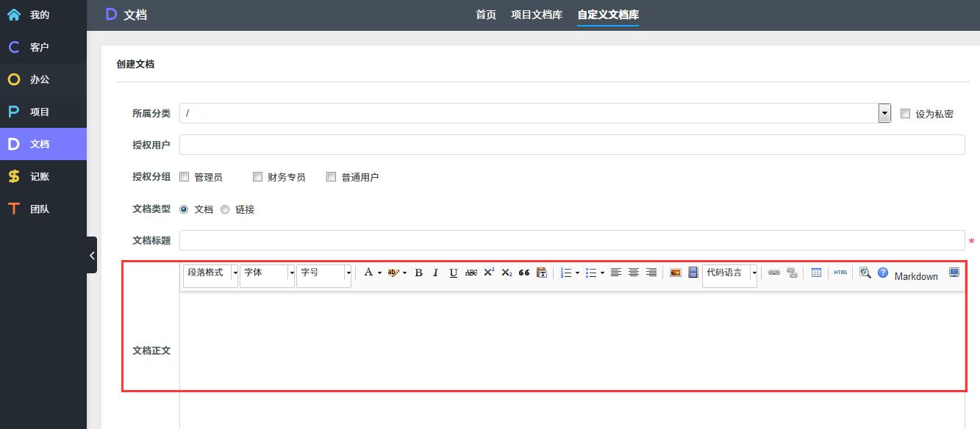Viewport: 980px width, 429px height.
Task: Toggle italic formatting
Action: click(x=435, y=273)
